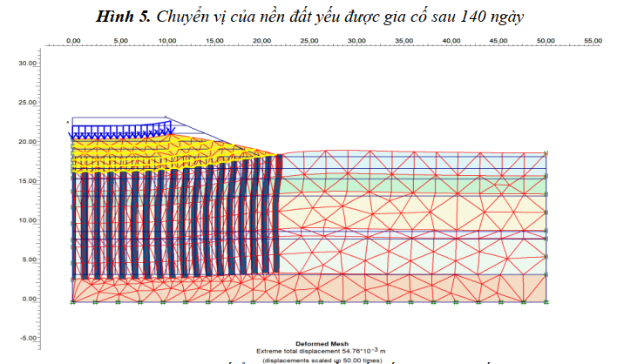Click the displacements scaled up 50.00 times note
This screenshot has width=617, height=364.
tap(308, 359)
